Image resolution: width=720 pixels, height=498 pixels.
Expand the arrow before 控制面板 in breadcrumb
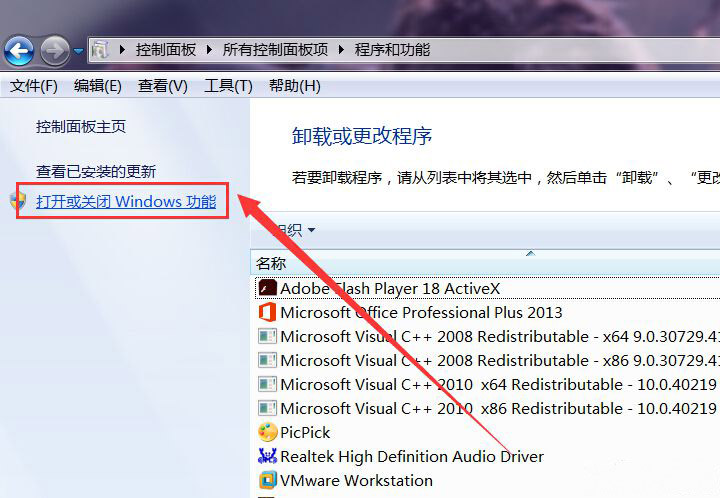[x=122, y=50]
